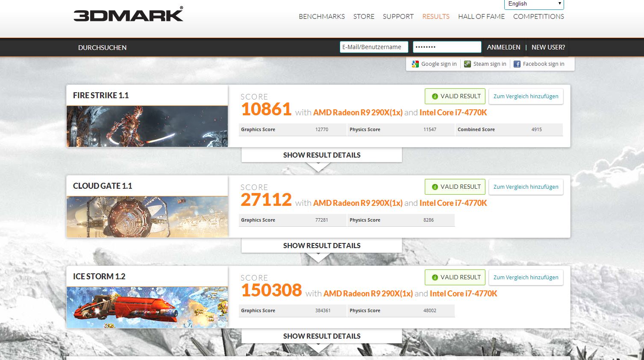Click the green info icon in Fire Strike's Valid Result
The width and height of the screenshot is (644, 360).
(x=435, y=97)
